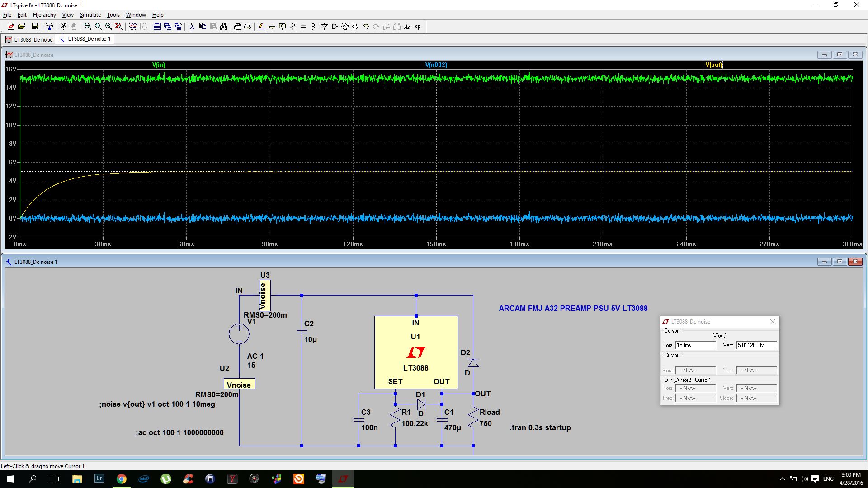Click the Autorange plot icon
The height and width of the screenshot is (488, 868).
point(133,27)
